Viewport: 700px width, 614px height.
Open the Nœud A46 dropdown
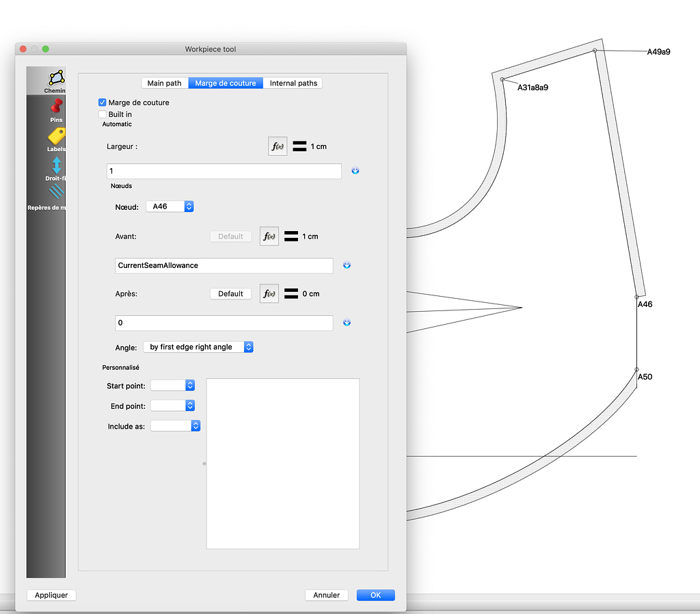click(170, 206)
